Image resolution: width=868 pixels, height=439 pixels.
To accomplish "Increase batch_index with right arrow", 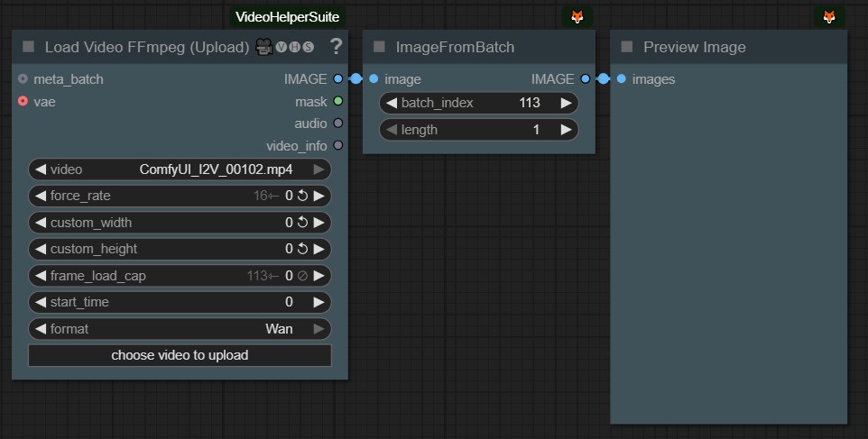I will (x=566, y=103).
